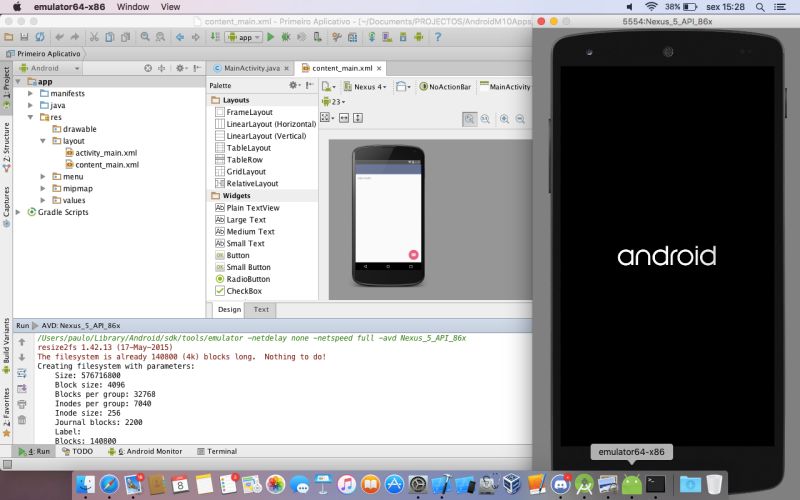The width and height of the screenshot is (800, 500).
Task: Open Spotlight search in menu bar
Action: point(760,7)
